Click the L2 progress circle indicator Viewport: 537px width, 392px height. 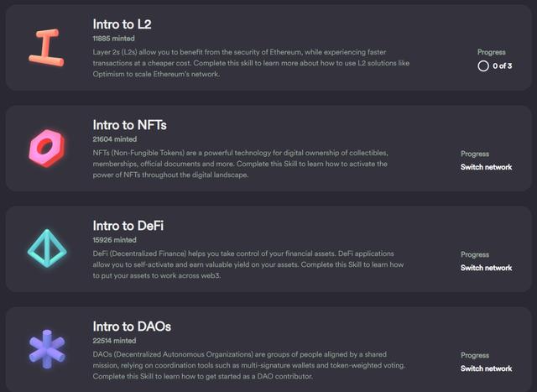[483, 66]
